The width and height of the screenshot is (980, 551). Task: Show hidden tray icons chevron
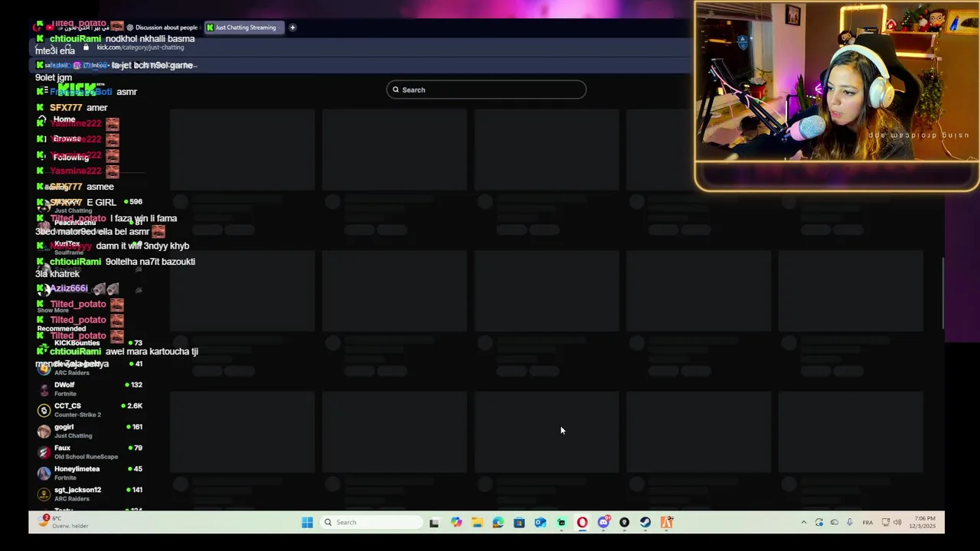pyautogui.click(x=803, y=523)
